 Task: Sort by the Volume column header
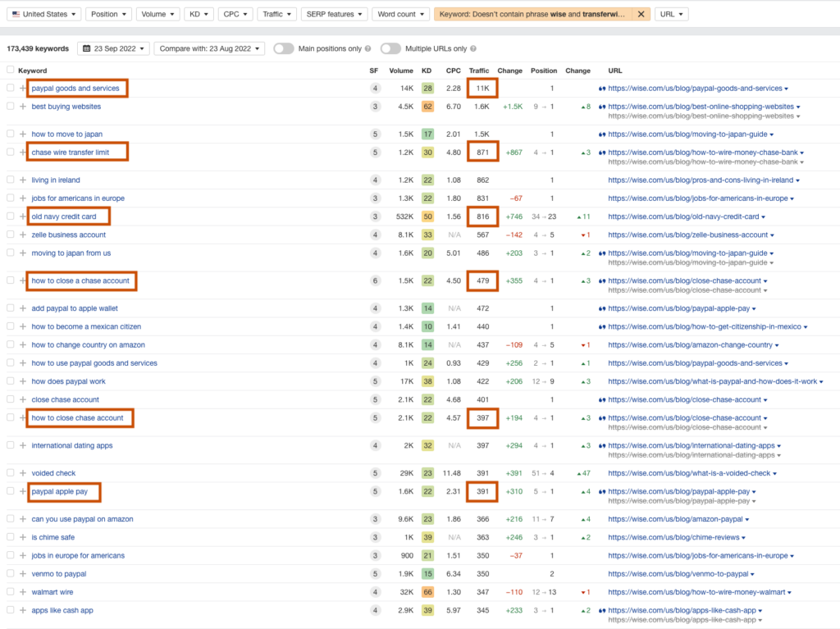[400, 71]
